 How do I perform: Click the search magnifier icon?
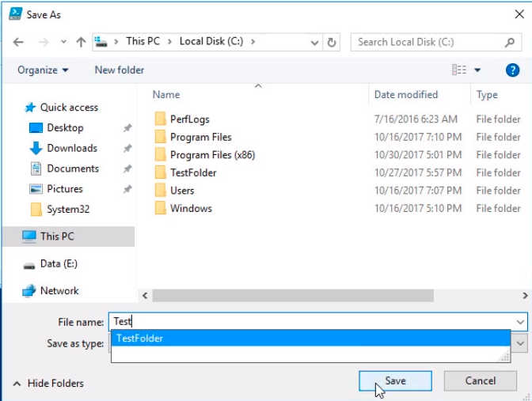(511, 42)
